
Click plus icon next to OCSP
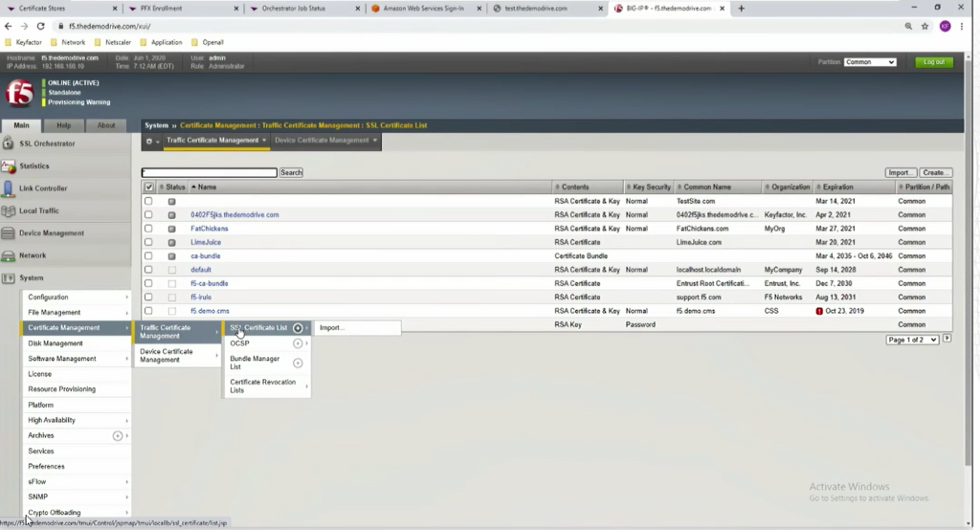299,343
